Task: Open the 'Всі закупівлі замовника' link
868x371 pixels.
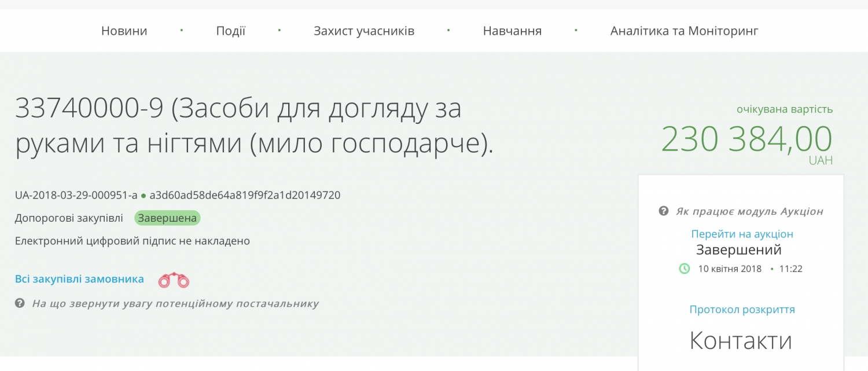Action: 79,279
